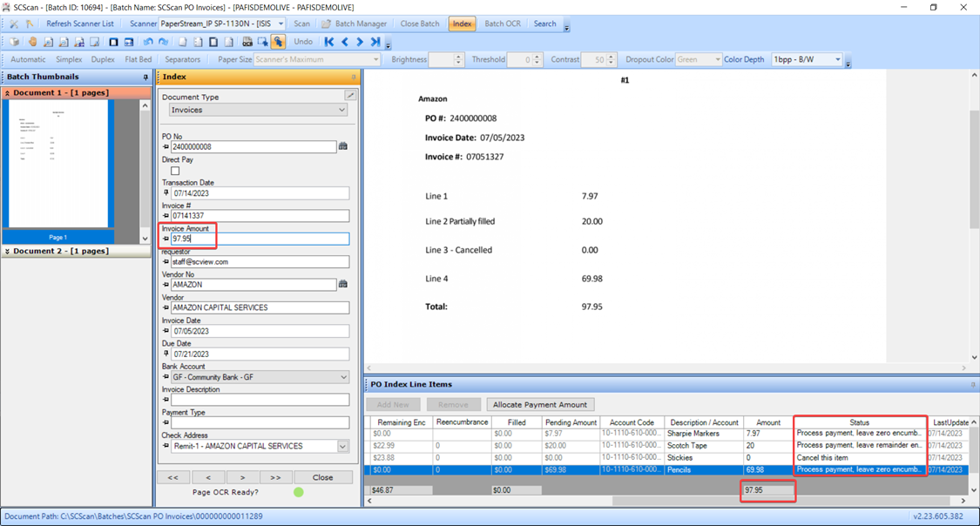Click the Vendor No lookup binoculars icon
Image resolution: width=980 pixels, height=526 pixels.
click(343, 284)
